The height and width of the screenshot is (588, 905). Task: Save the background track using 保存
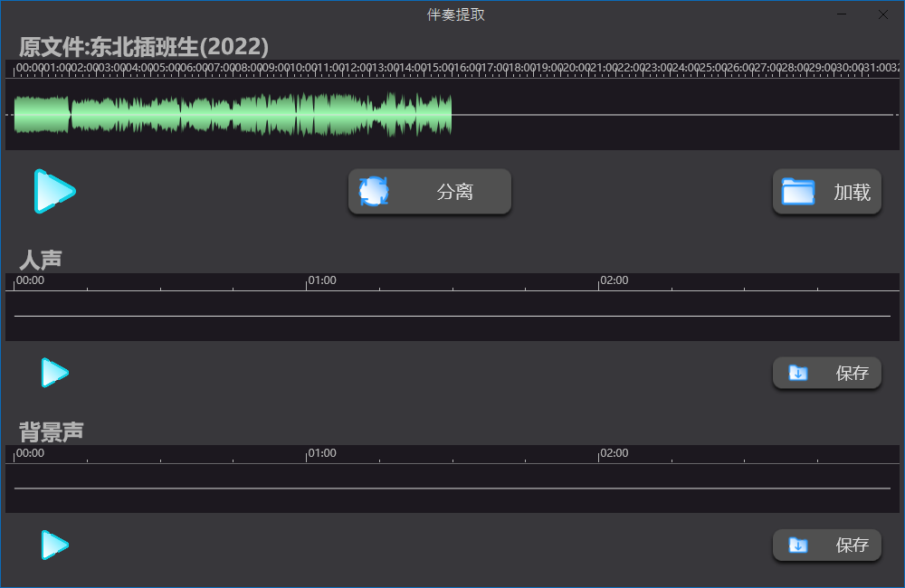(826, 545)
